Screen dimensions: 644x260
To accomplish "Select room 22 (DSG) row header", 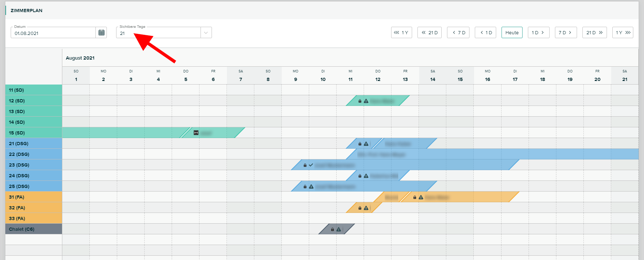I will (x=33, y=154).
